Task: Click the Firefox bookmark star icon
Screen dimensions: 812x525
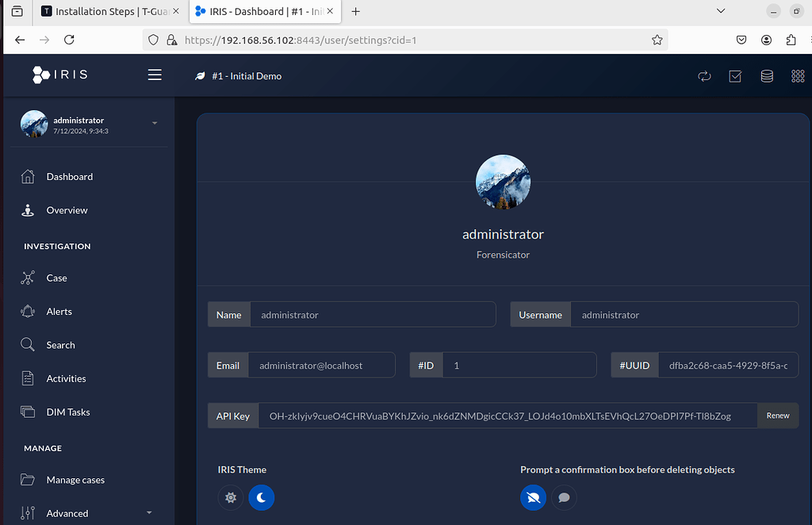Action: pyautogui.click(x=657, y=40)
